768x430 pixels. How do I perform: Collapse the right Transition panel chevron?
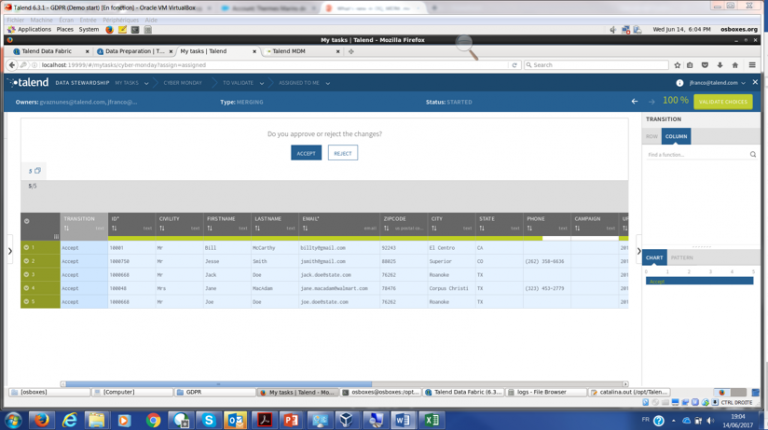click(x=639, y=251)
